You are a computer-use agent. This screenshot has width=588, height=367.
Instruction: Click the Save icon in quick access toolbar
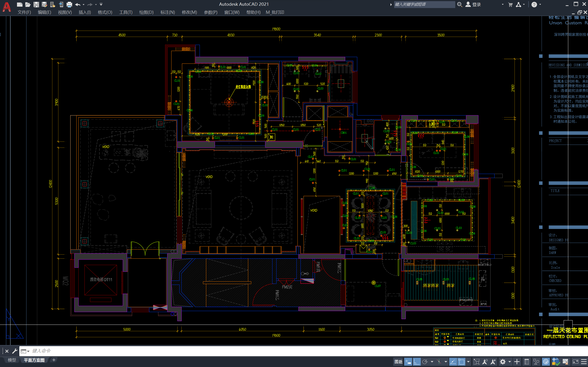(x=36, y=4)
